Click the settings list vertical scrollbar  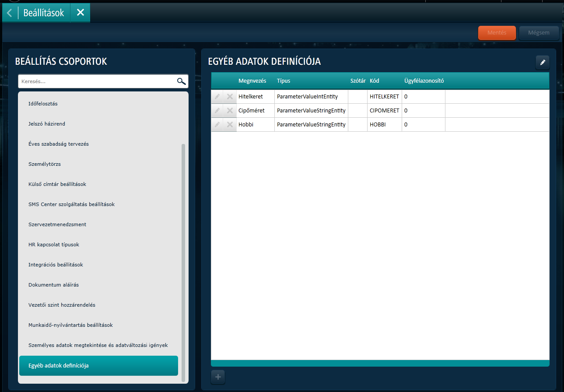[183, 262]
